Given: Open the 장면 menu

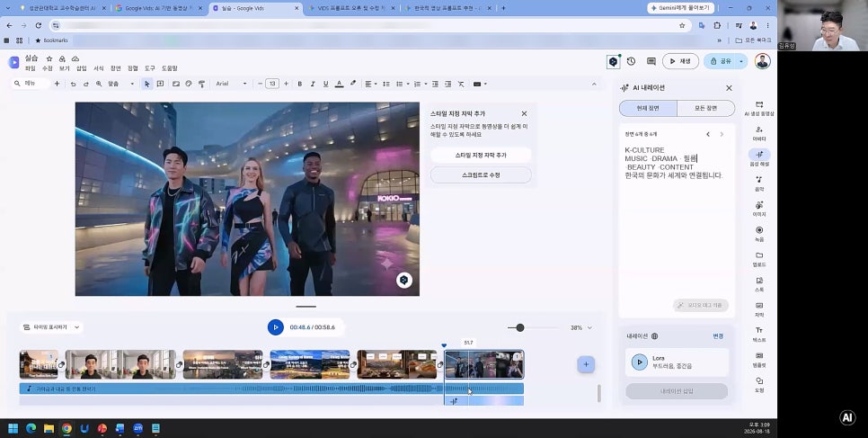Looking at the screenshot, I should (115, 68).
